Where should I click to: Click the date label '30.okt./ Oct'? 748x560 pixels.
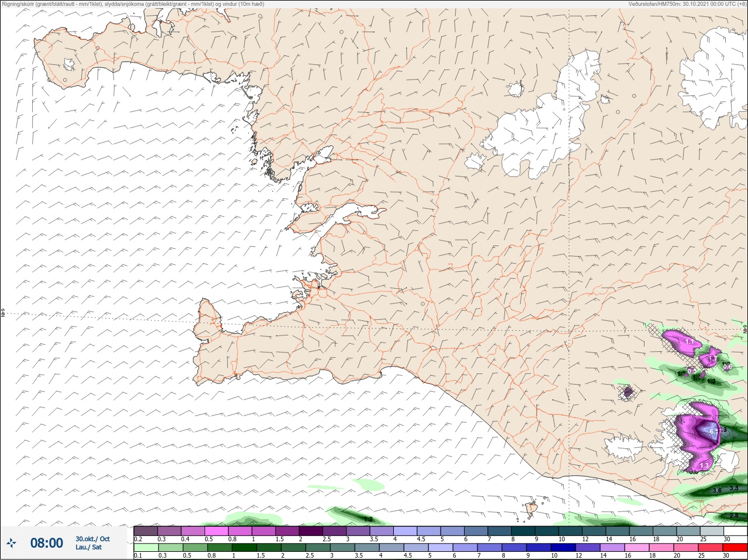[92, 539]
